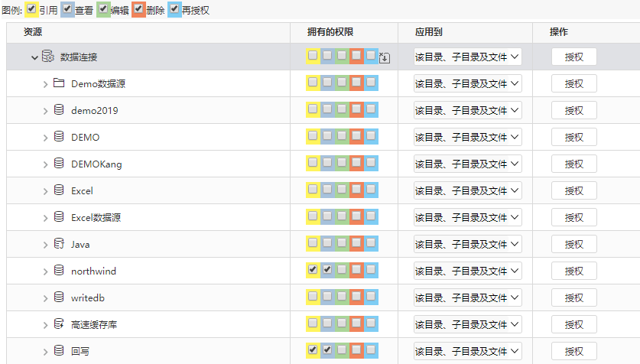Viewport: 640px width, 364px height.
Task: Click the 数据连接 root connection icon
Action: (x=48, y=57)
